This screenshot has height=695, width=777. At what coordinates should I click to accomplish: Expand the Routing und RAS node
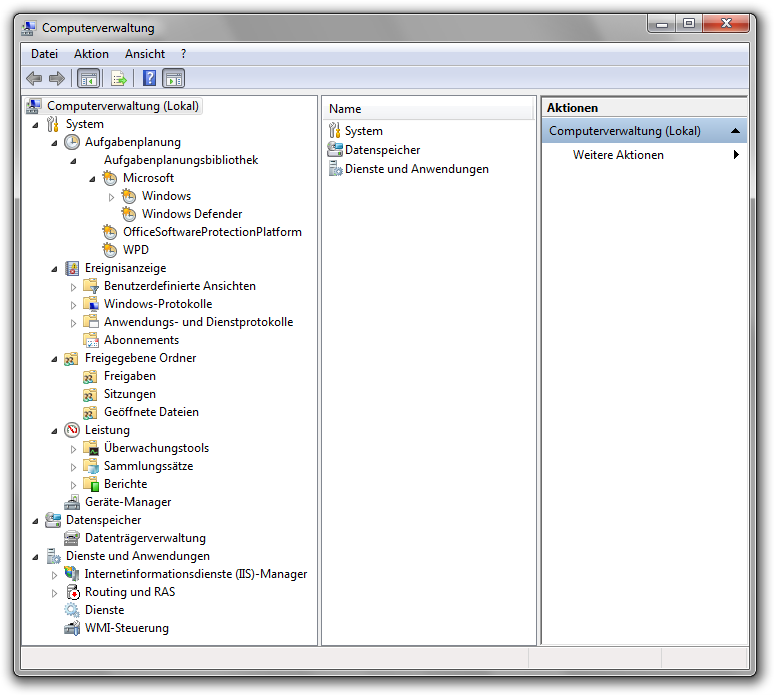[x=55, y=593]
